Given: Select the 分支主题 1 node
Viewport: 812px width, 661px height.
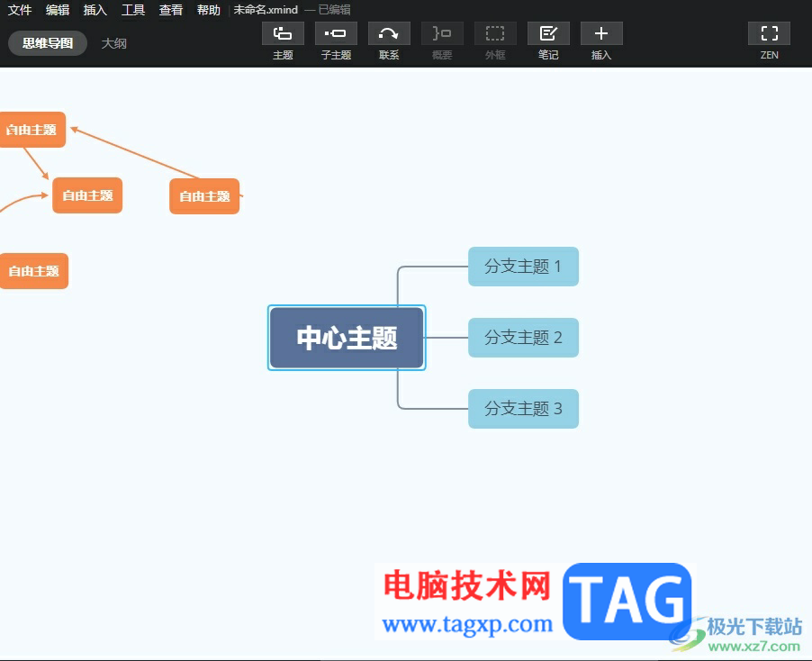Looking at the screenshot, I should 523,267.
